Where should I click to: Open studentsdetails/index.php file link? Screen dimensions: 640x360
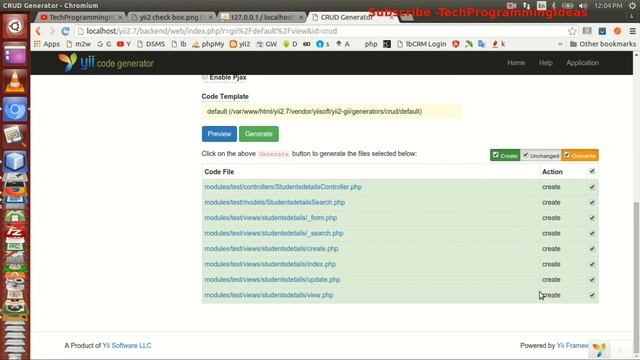click(270, 264)
